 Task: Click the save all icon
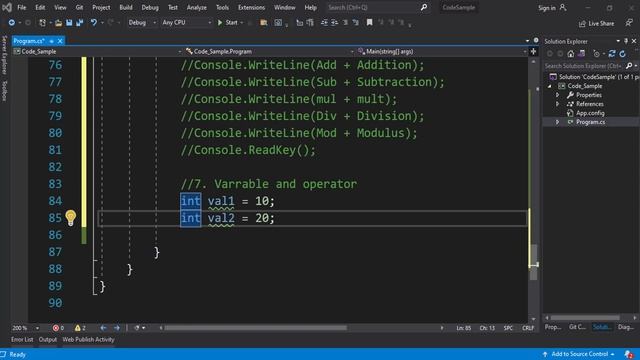coord(80,23)
